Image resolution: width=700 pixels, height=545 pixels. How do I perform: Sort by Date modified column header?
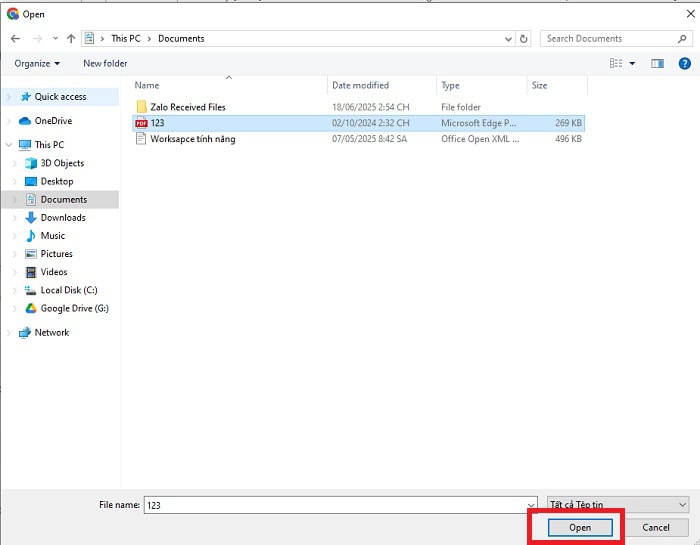pyautogui.click(x=360, y=85)
